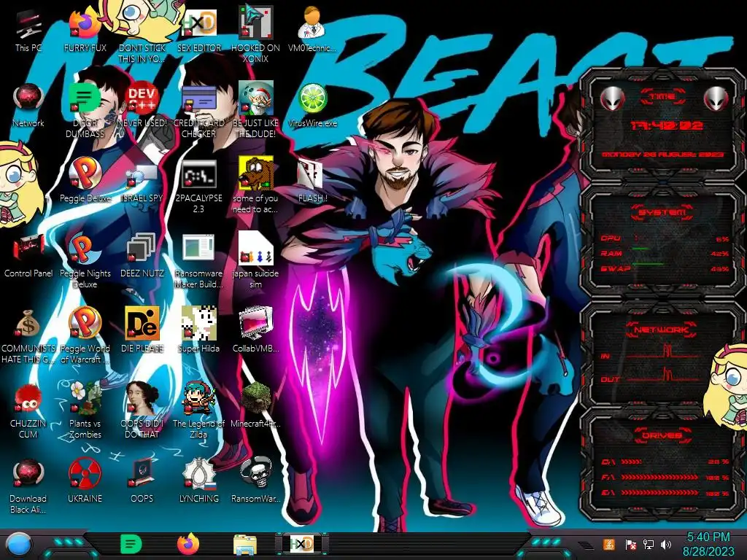Screen dimensions: 747x560
Task: Open the Control Panel icon
Action: [x=28, y=256]
